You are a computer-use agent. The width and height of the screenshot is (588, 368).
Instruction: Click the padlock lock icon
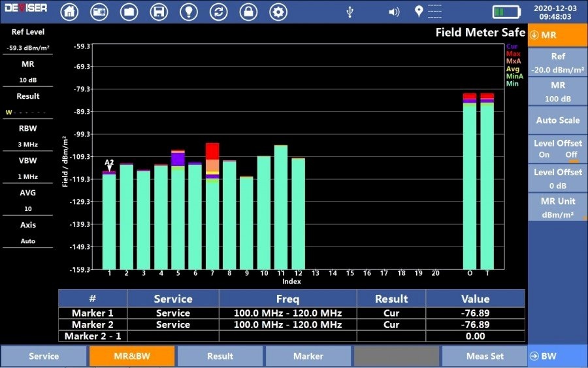[248, 12]
